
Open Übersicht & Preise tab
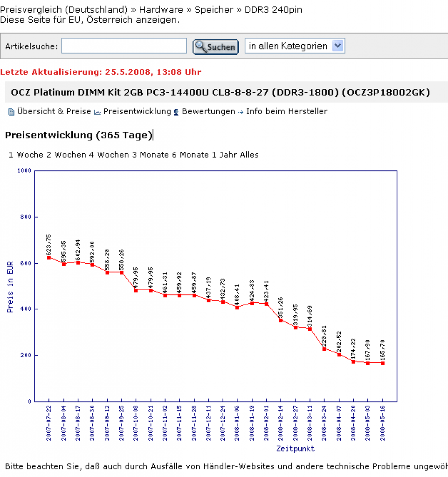point(54,111)
